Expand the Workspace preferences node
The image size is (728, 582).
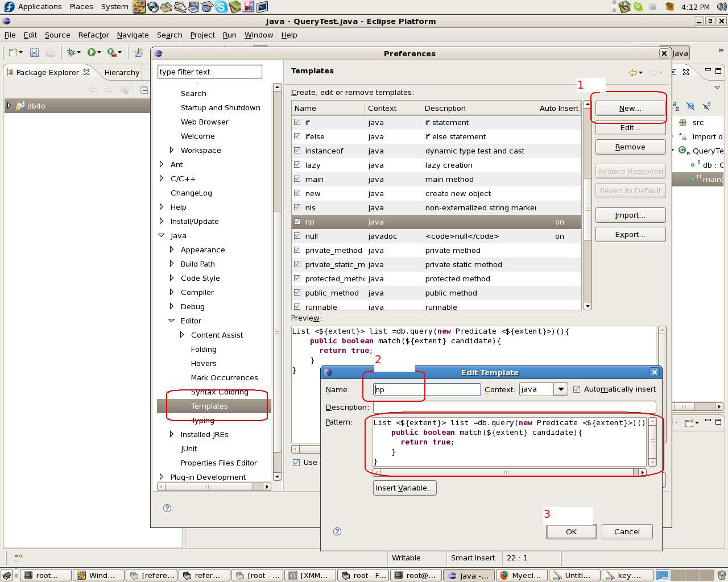coord(172,150)
